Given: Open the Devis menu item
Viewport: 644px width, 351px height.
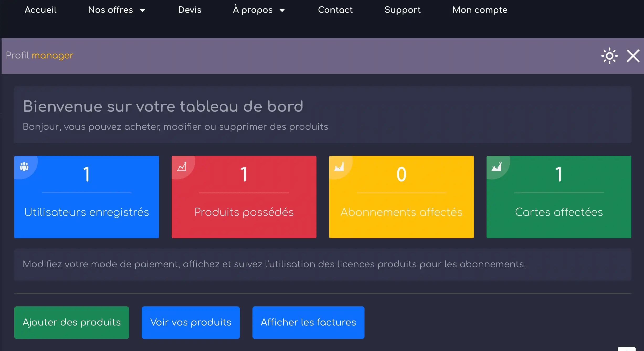Looking at the screenshot, I should pos(190,10).
